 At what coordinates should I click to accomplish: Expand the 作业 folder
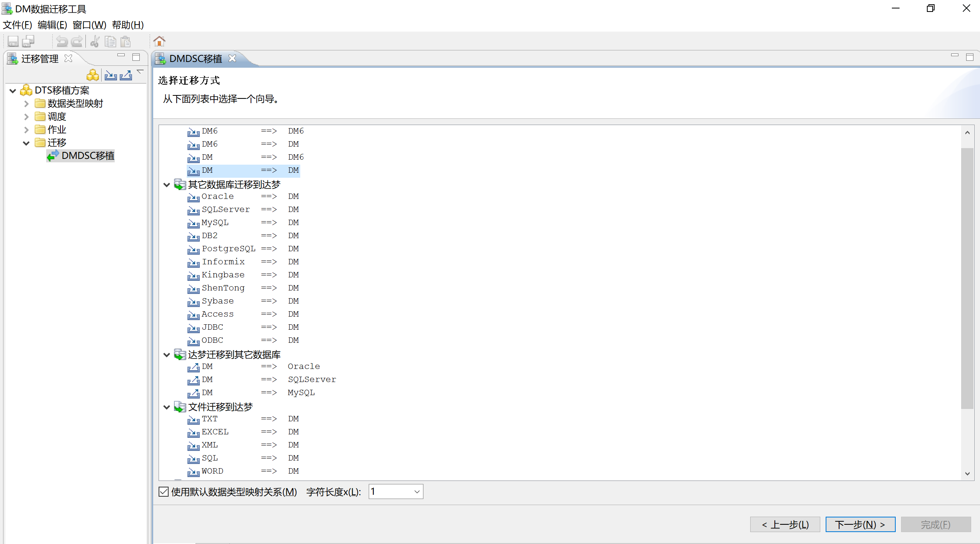26,130
